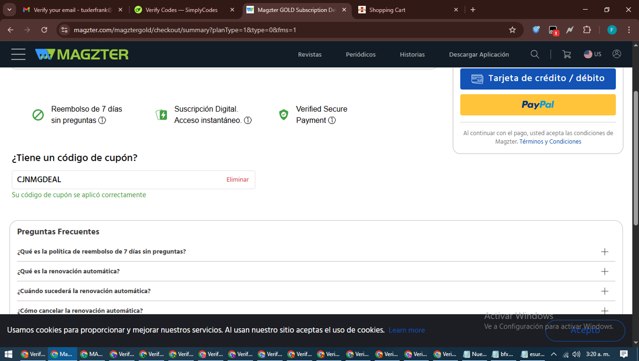Viewport: 639px width, 361px height.
Task: Open the user account profile icon
Action: (617, 54)
